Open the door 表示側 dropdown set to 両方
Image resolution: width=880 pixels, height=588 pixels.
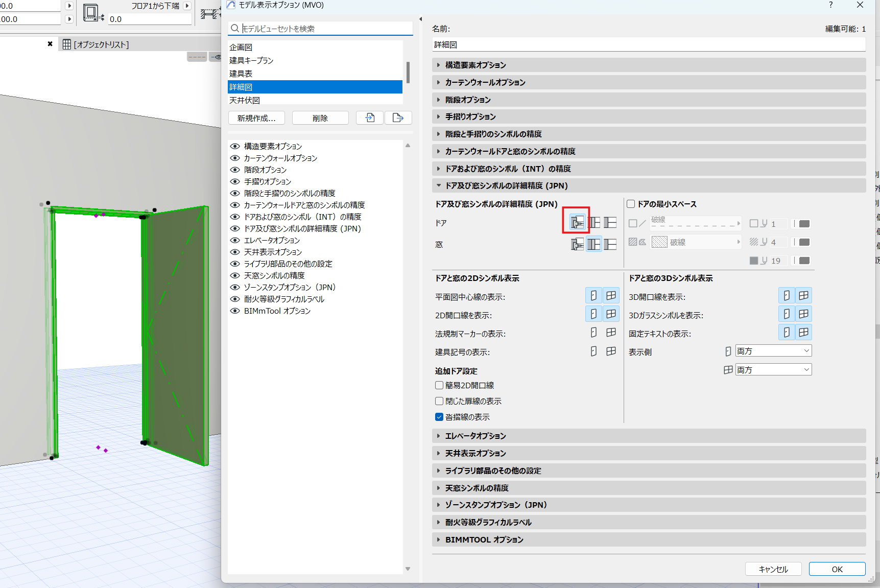[773, 351]
